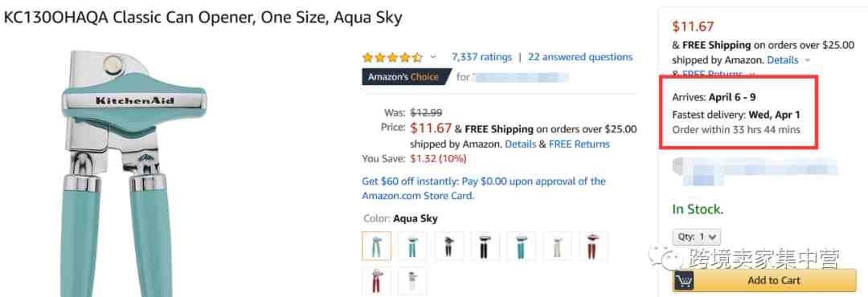The image size is (868, 297).
Task: Choose the first black can opener swatch
Action: [x=448, y=246]
